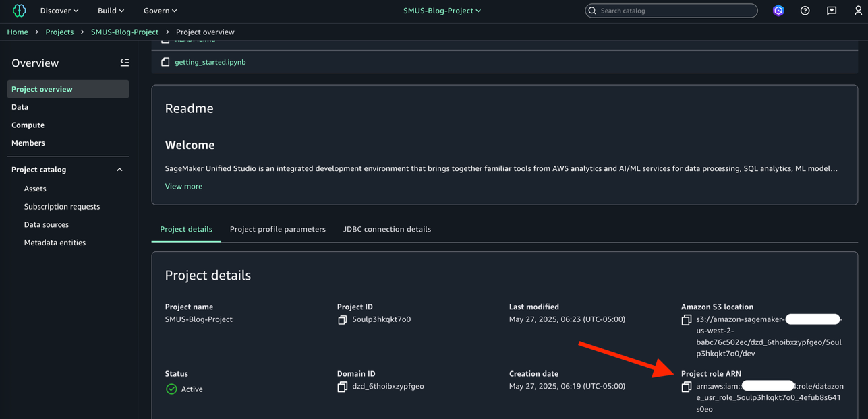This screenshot has height=419, width=868.
Task: Open Subscription requests under Project catalog
Action: [x=62, y=207]
